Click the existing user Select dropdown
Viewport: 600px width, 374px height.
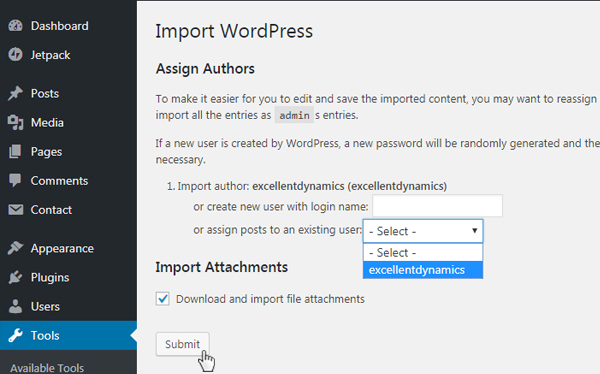coord(423,231)
